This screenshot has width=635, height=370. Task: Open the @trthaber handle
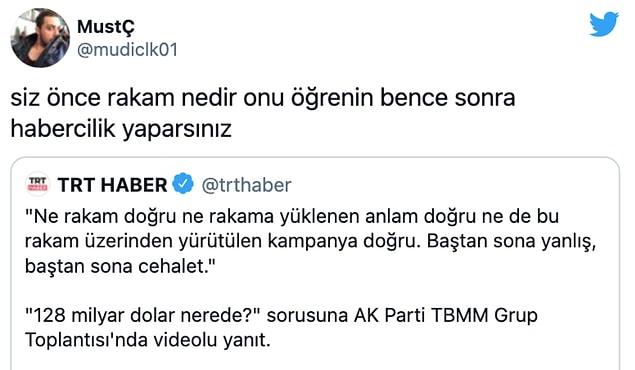(246, 185)
